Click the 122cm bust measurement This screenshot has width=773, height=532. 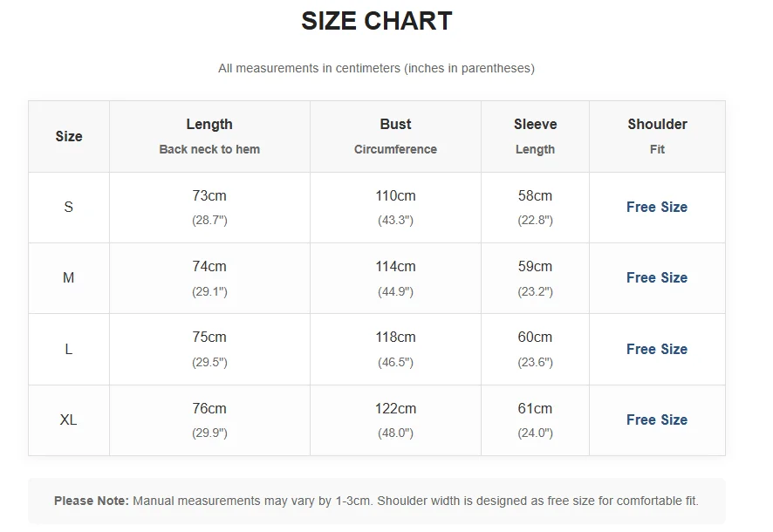click(x=395, y=409)
